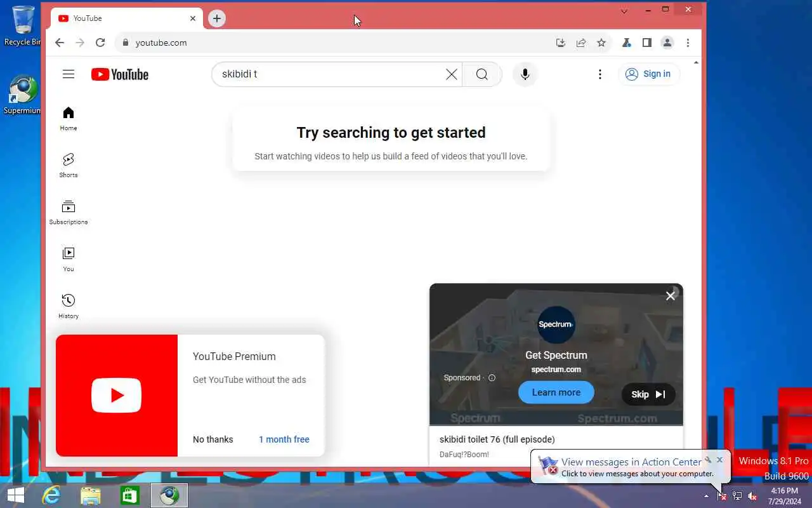Open the browser profile avatar
This screenshot has height=508, width=812.
click(667, 43)
